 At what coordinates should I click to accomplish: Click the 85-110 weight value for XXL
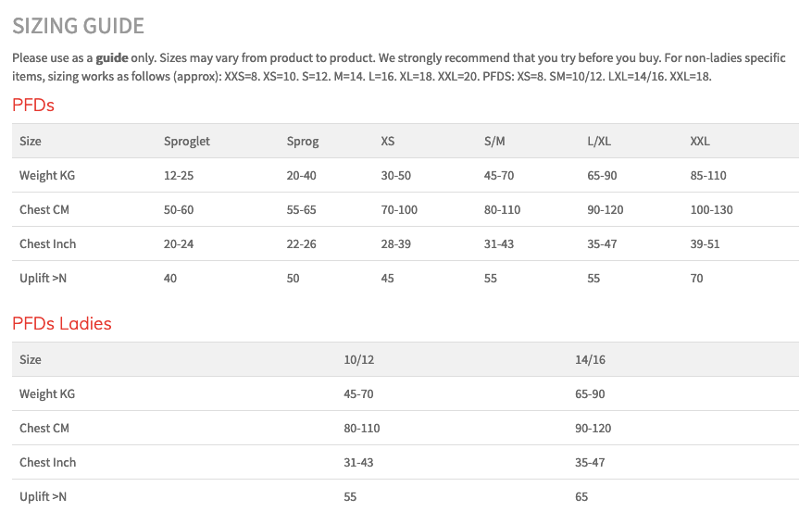(x=708, y=175)
